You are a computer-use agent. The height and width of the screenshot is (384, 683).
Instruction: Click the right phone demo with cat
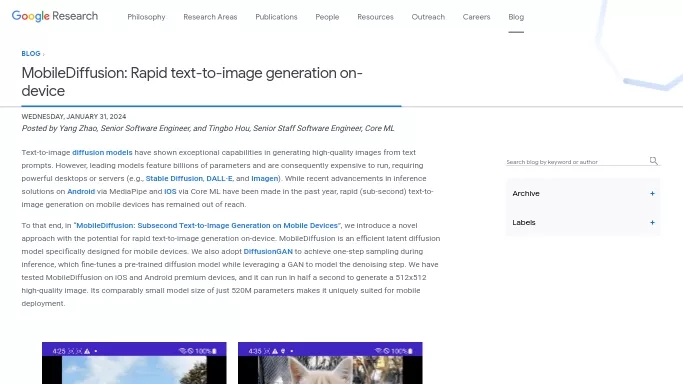tap(330, 363)
